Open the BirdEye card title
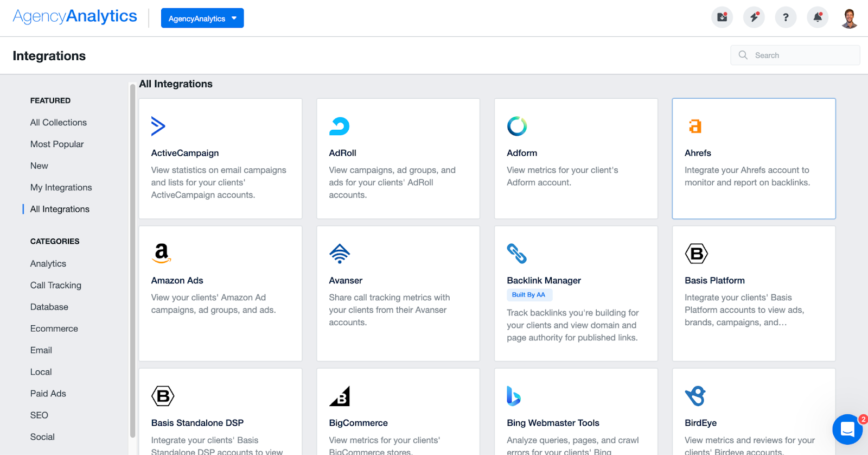 [700, 423]
